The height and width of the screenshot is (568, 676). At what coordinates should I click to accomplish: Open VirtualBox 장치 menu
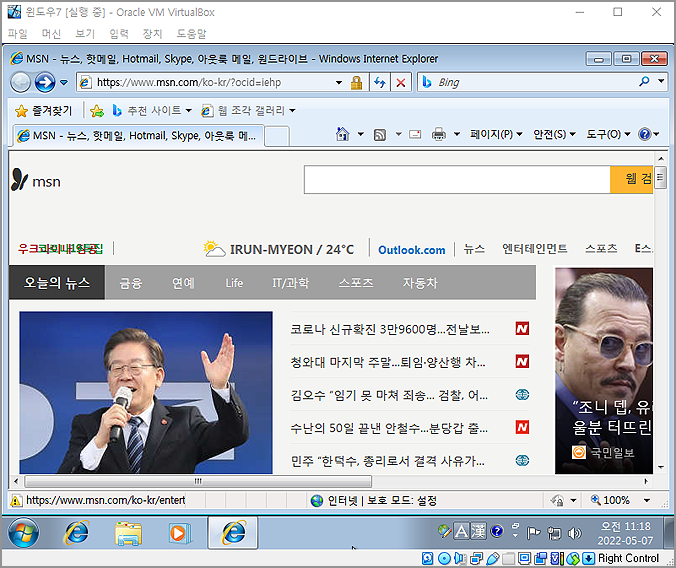click(x=152, y=33)
